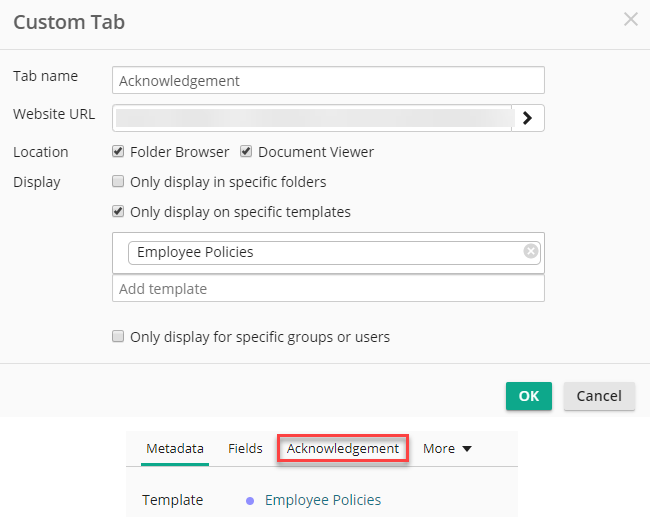Uncheck the Document Viewer checkbox
Screen dimensions: 650x517
click(x=246, y=151)
